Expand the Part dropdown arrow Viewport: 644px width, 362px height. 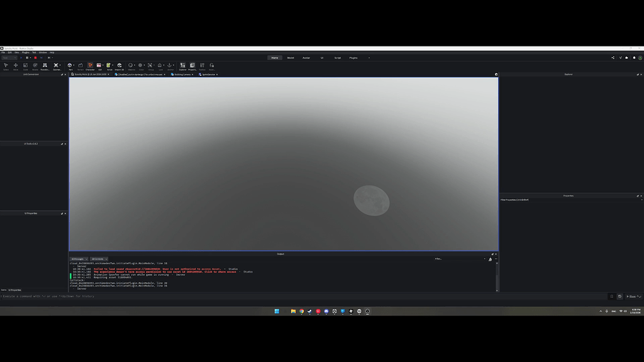pos(74,65)
